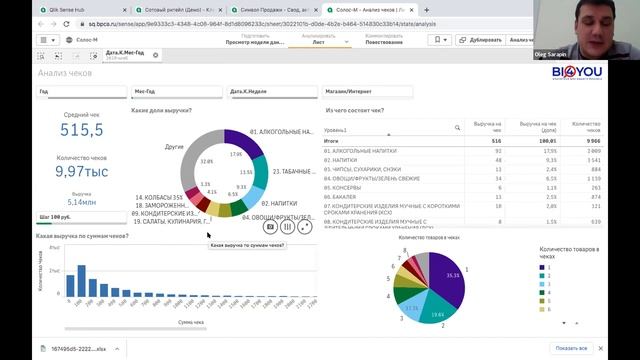Open the Магазин/Интернет filter pane
Screen dimensions: 640x360
pyautogui.click(x=367, y=92)
